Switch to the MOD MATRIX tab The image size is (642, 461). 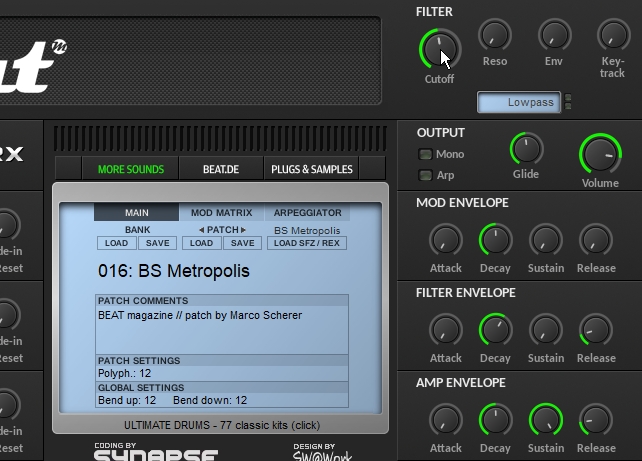(221, 213)
